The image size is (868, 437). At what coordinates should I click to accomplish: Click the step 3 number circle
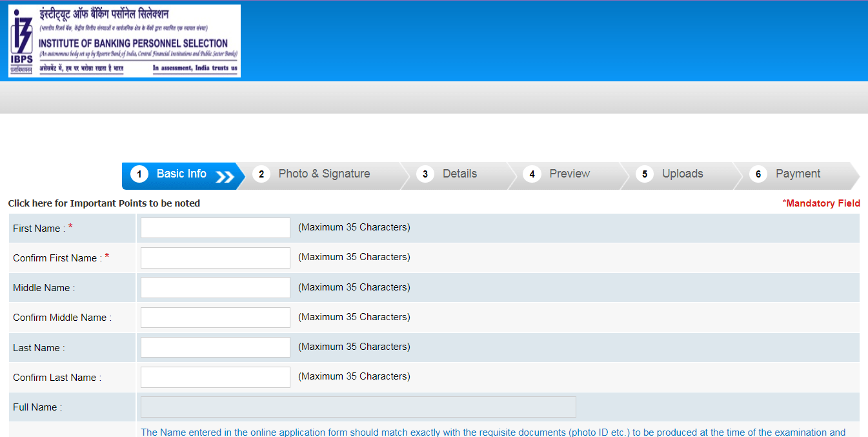(x=425, y=174)
